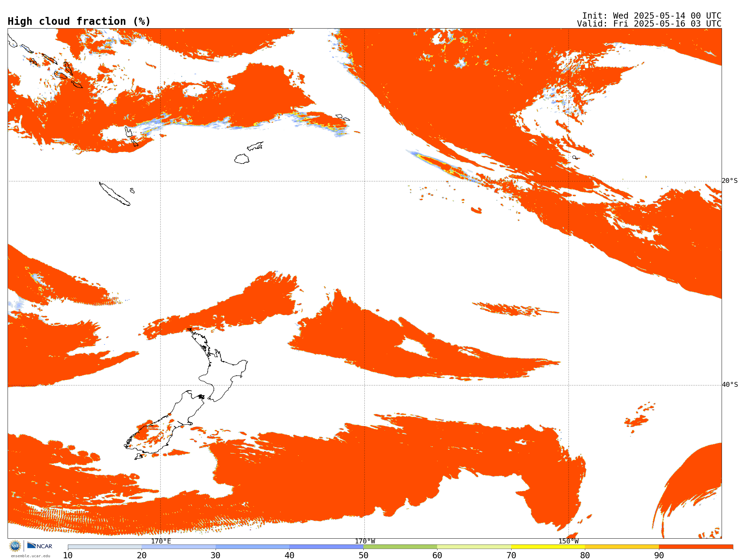Click the NSF logo icon
The height and width of the screenshot is (560, 744).
[x=15, y=546]
